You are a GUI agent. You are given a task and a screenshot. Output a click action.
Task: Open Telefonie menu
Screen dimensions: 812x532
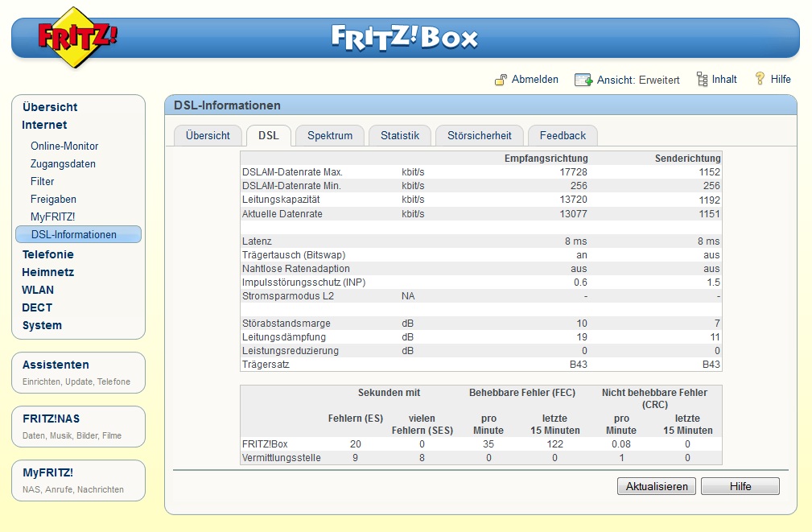pyautogui.click(x=47, y=254)
